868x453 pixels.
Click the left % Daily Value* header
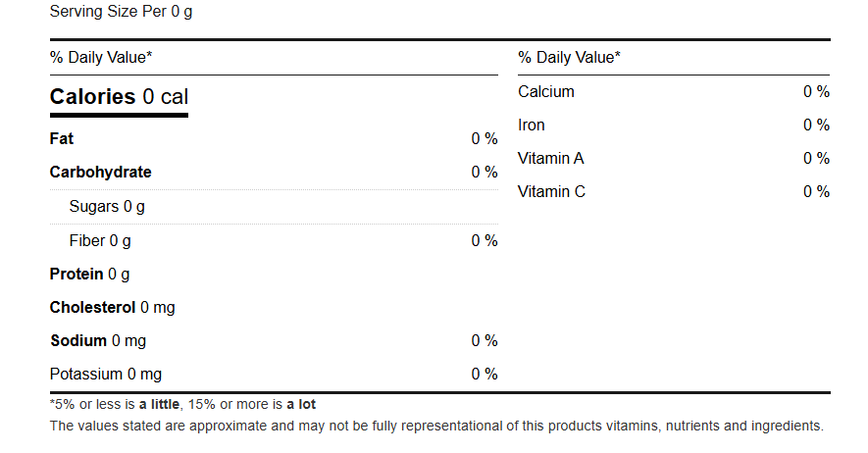pyautogui.click(x=101, y=58)
